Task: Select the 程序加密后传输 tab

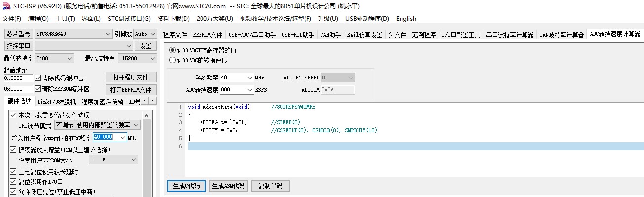Action: point(103,102)
